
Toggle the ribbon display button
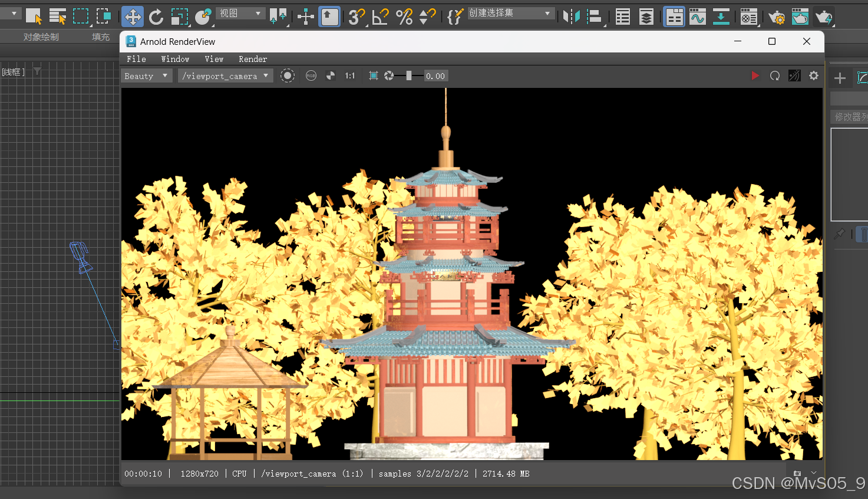(x=674, y=17)
